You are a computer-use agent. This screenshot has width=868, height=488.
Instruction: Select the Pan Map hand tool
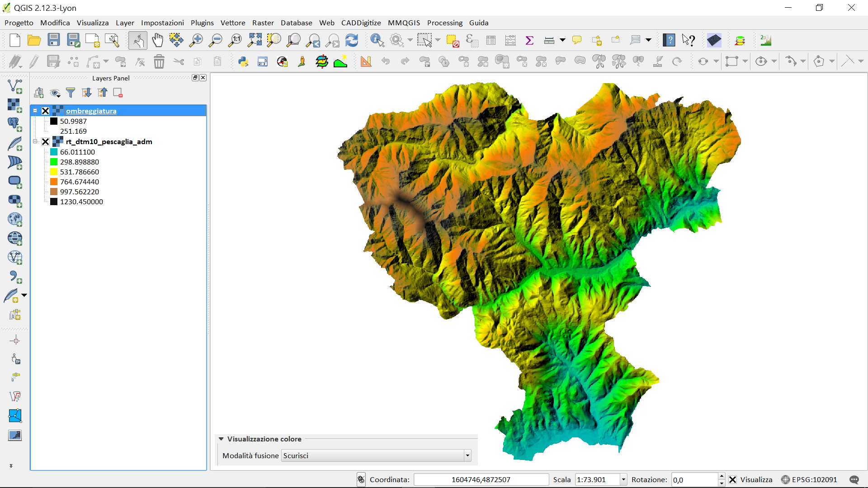tap(157, 40)
